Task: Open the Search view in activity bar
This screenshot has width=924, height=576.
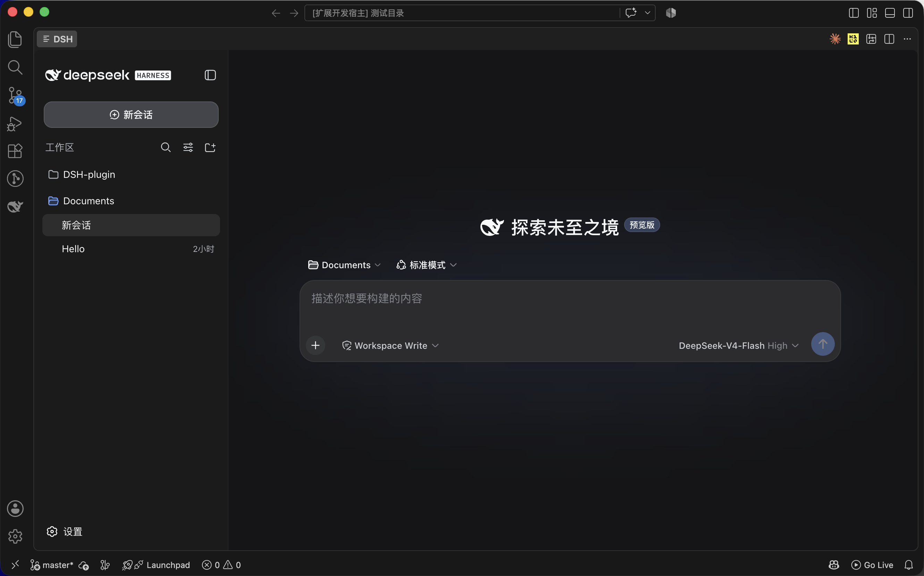Action: coord(15,67)
